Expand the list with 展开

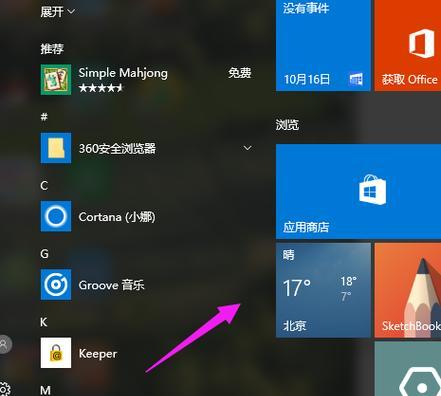[57, 12]
